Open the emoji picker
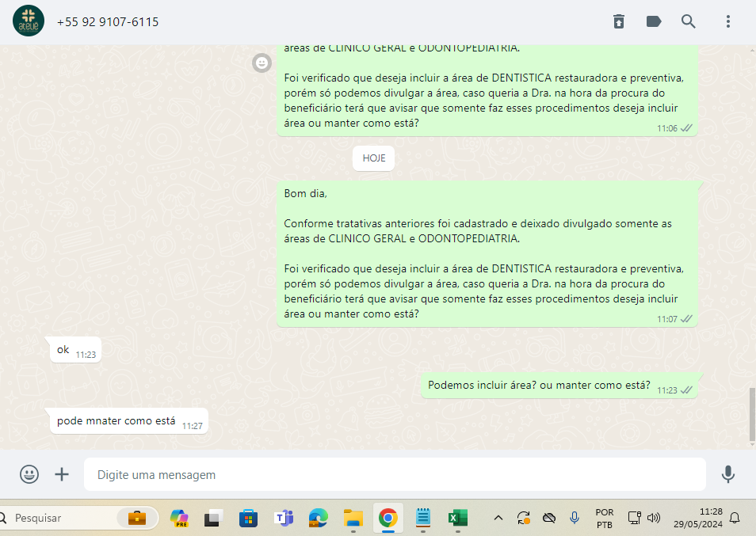756x536 pixels. click(29, 474)
